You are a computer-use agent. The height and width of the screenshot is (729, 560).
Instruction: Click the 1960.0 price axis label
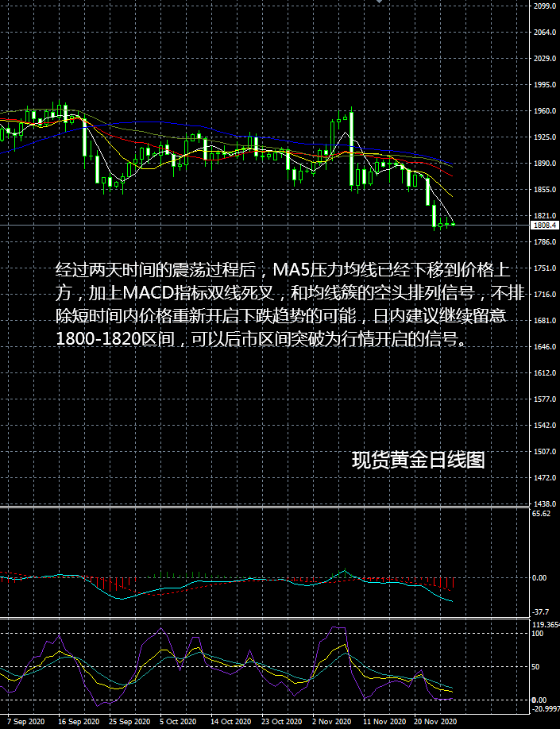545,111
